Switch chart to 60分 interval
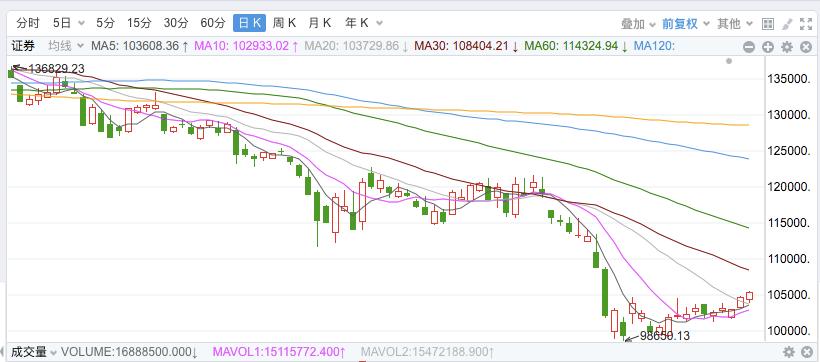820x362 pixels. click(x=213, y=23)
